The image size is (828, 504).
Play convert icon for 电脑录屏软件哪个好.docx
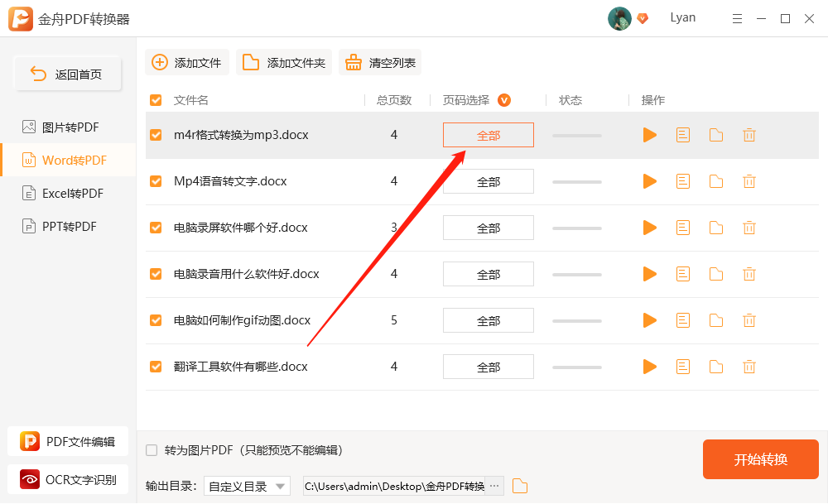[x=649, y=228]
